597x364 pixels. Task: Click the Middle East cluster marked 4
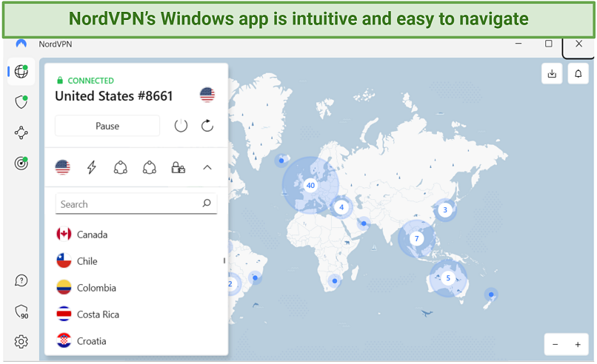[x=341, y=207]
